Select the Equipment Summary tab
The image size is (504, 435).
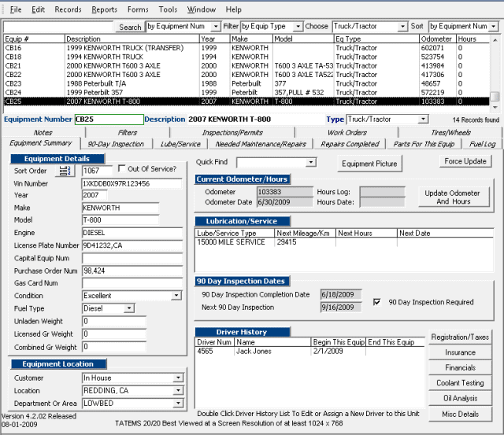click(40, 143)
